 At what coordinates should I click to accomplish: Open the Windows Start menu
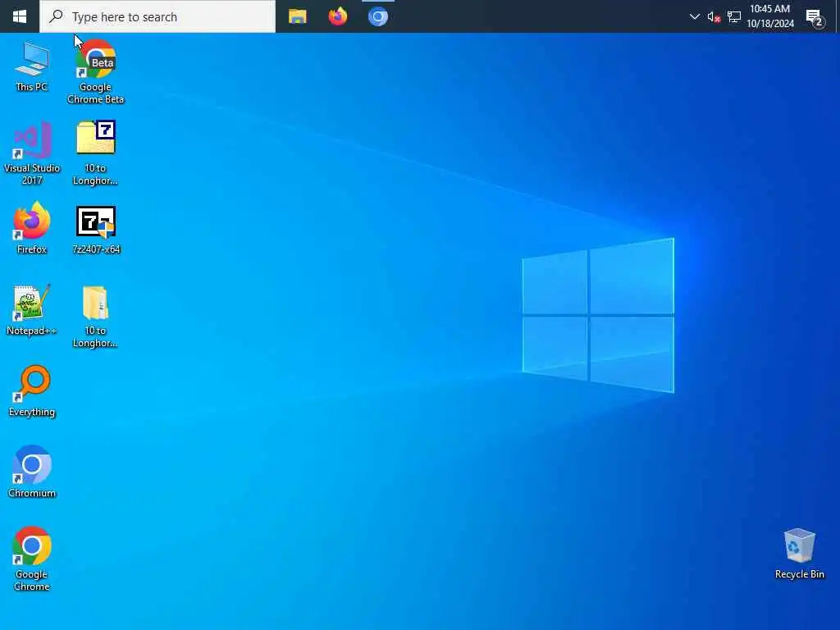tap(20, 16)
